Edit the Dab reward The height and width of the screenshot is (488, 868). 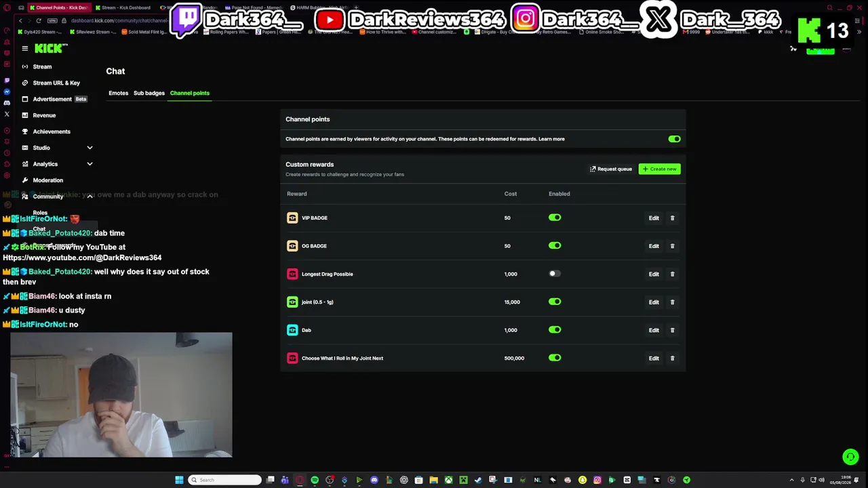click(654, 331)
